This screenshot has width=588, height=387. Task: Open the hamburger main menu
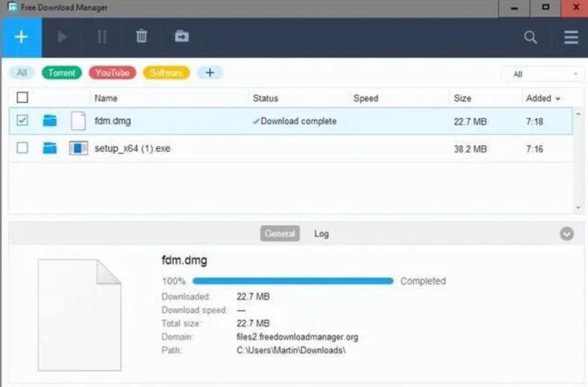click(x=571, y=37)
